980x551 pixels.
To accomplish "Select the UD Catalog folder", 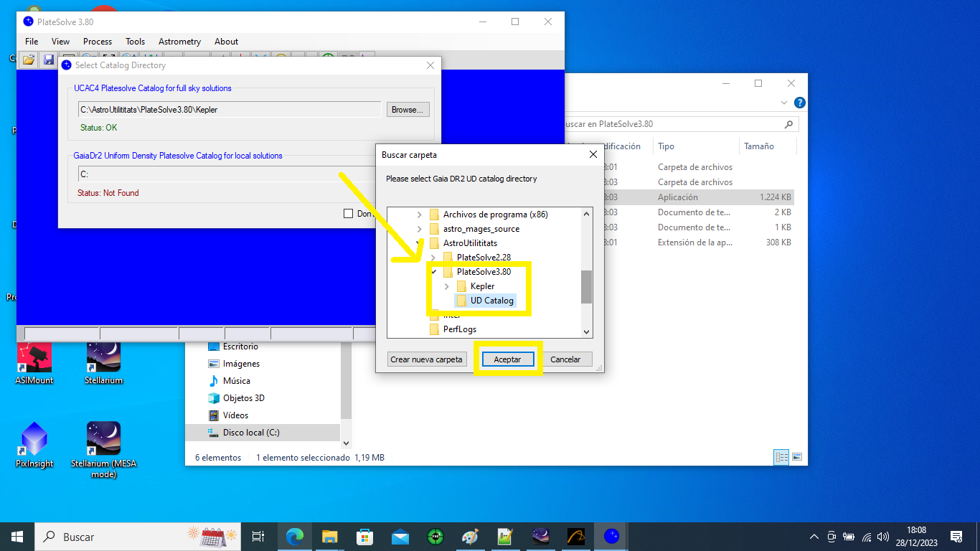I will (486, 301).
